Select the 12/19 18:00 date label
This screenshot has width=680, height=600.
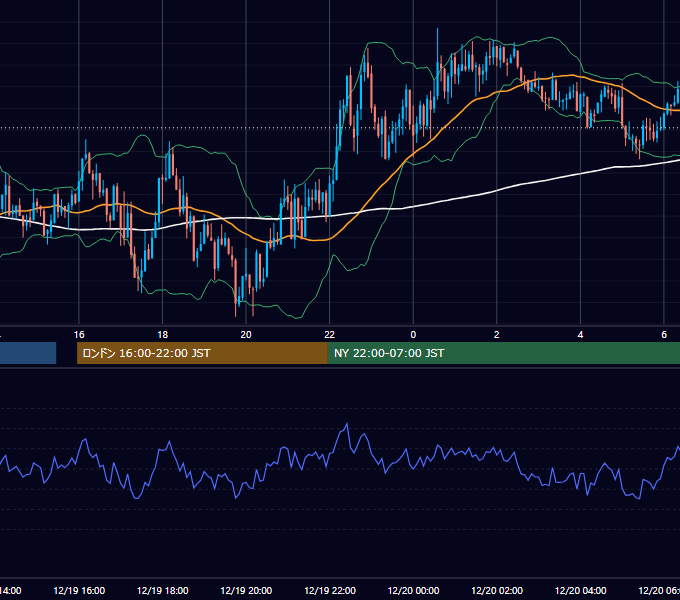click(x=163, y=590)
